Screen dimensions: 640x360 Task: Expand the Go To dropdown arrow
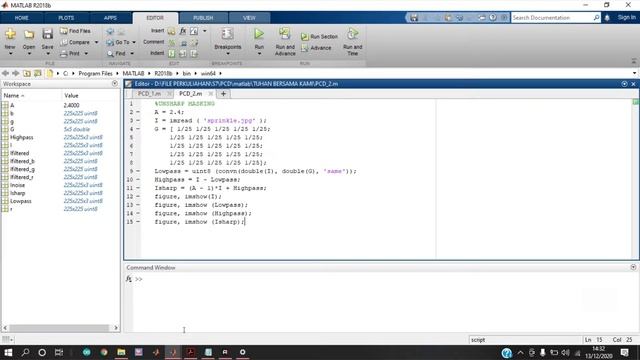[x=134, y=42]
